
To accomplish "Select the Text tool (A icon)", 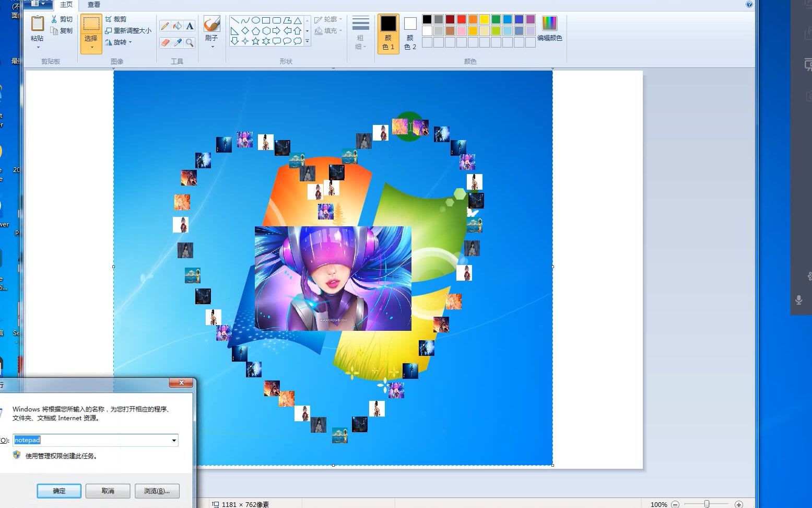I will (190, 26).
